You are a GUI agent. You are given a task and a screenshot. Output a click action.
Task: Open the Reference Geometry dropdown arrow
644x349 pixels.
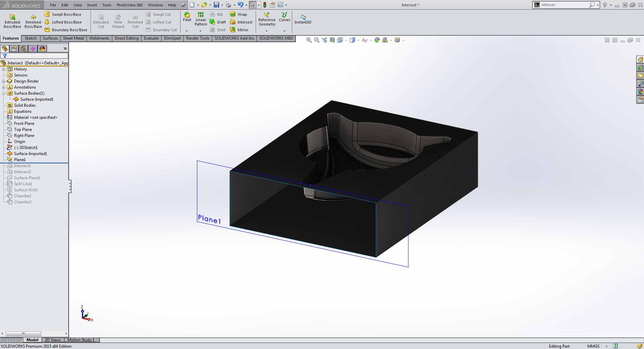(267, 31)
